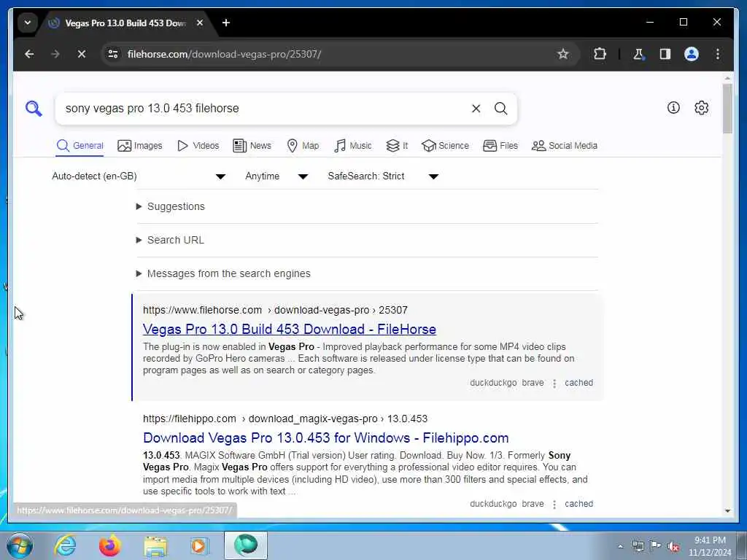
Task: Select the General search tab
Action: pyautogui.click(x=80, y=146)
